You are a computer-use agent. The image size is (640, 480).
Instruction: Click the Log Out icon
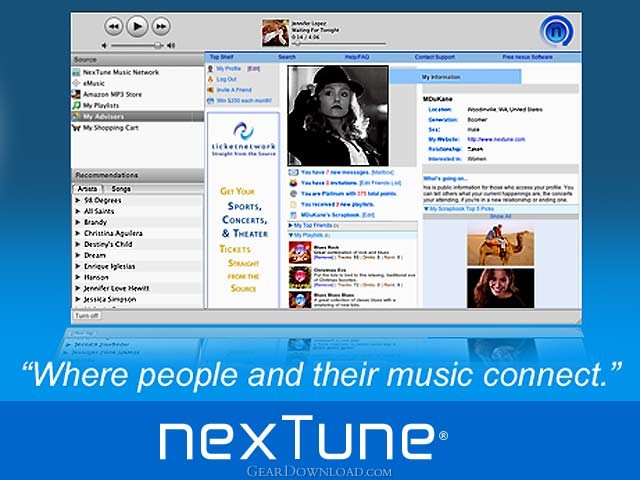point(211,79)
